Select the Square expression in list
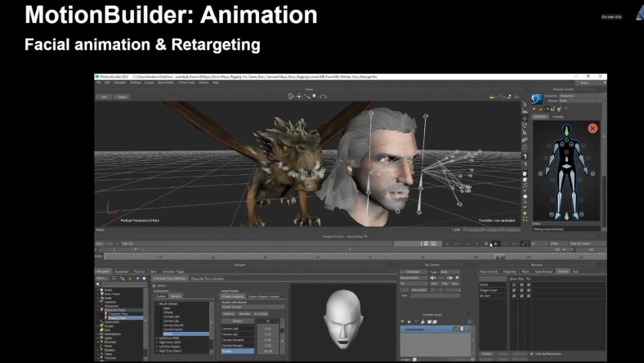This screenshot has height=363, width=644. pos(186,334)
